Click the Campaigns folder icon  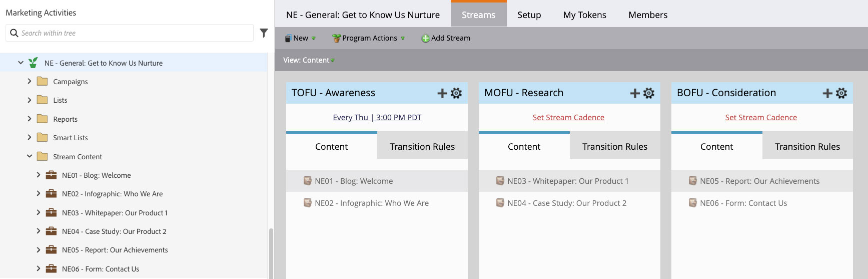(x=43, y=81)
